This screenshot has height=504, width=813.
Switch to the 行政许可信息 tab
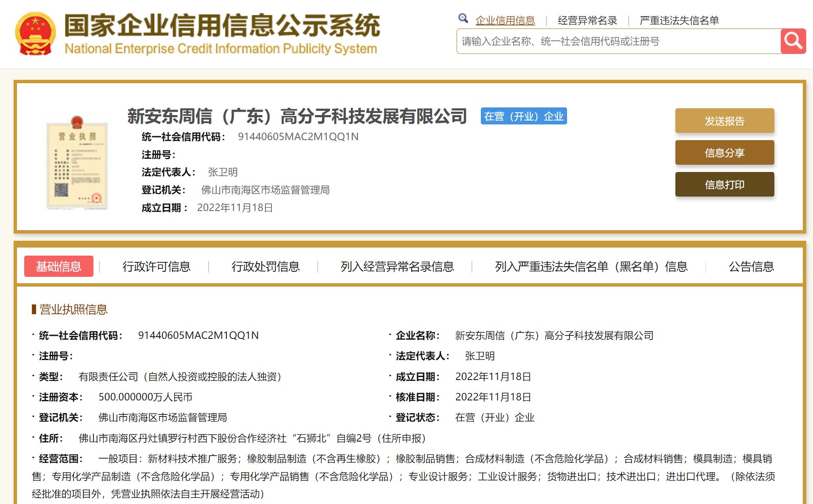156,266
